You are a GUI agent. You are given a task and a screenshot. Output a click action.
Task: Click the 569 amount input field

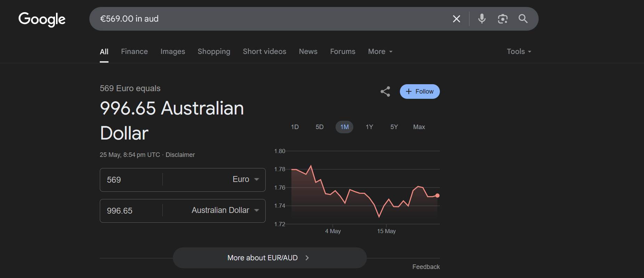(x=131, y=180)
